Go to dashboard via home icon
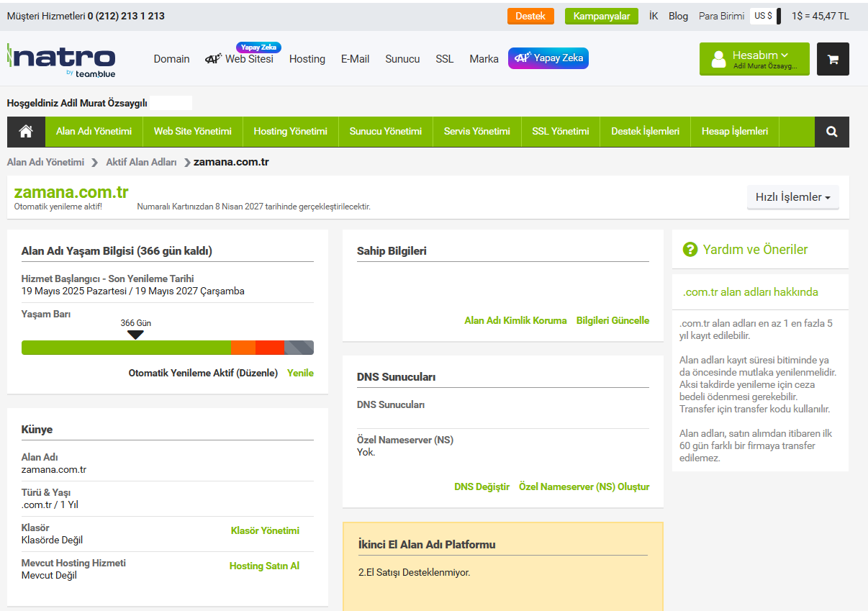The image size is (868, 611). 26,132
